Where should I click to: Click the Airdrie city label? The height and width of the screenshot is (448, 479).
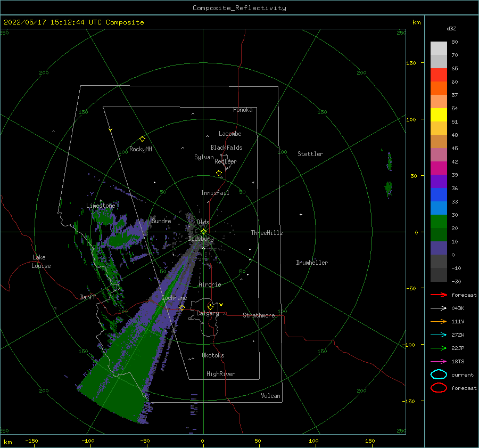[210, 284]
